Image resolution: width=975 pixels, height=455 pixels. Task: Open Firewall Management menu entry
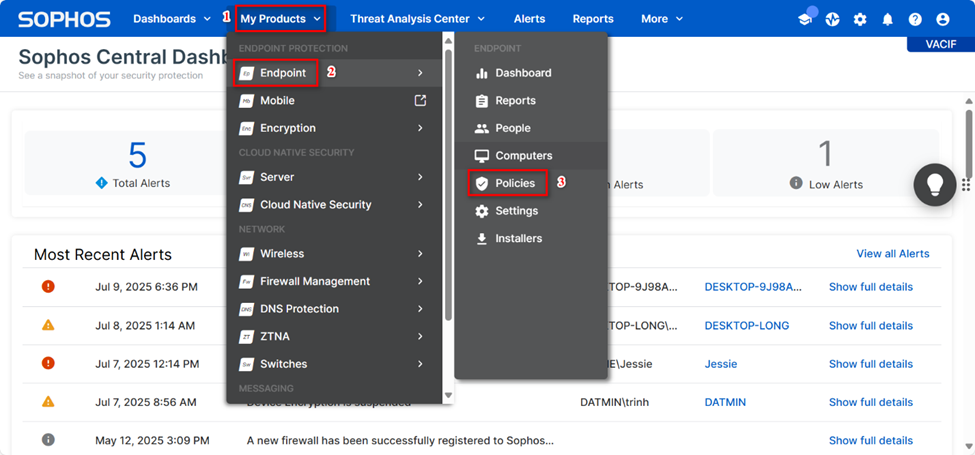click(314, 282)
